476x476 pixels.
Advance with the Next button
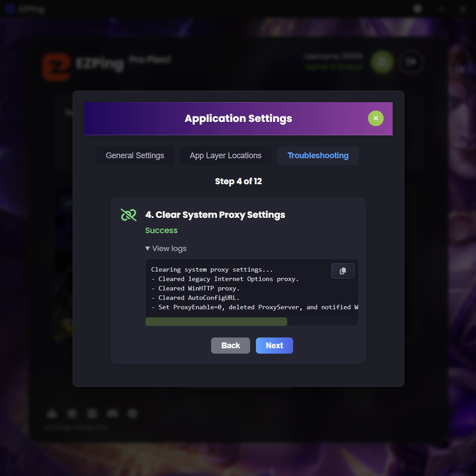point(274,346)
